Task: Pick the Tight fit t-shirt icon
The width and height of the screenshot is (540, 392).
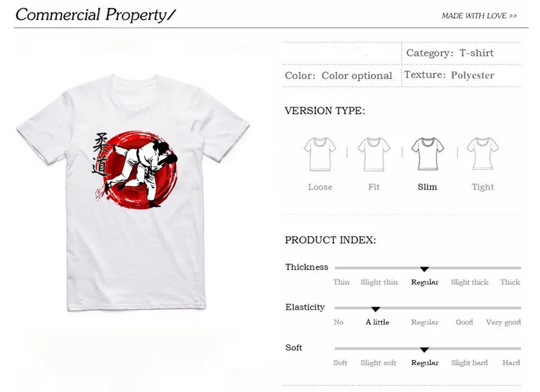Action: (483, 154)
